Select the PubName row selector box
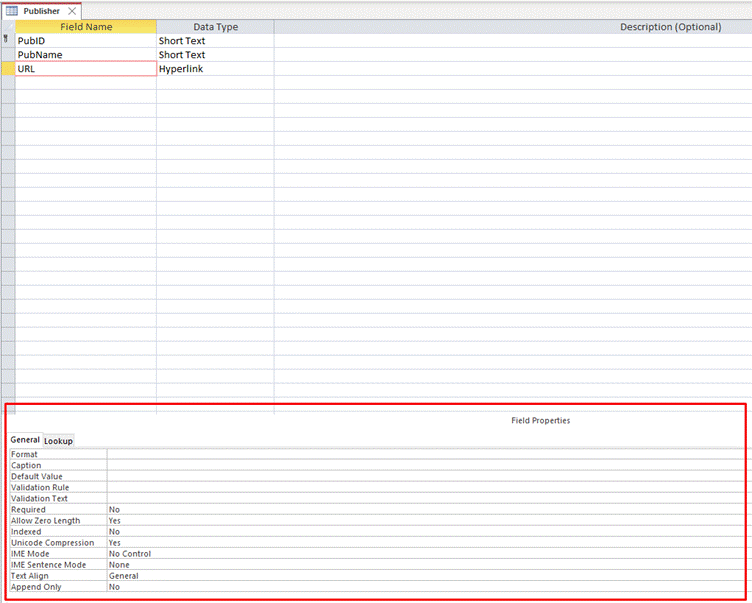This screenshot has width=752, height=603. (7, 55)
